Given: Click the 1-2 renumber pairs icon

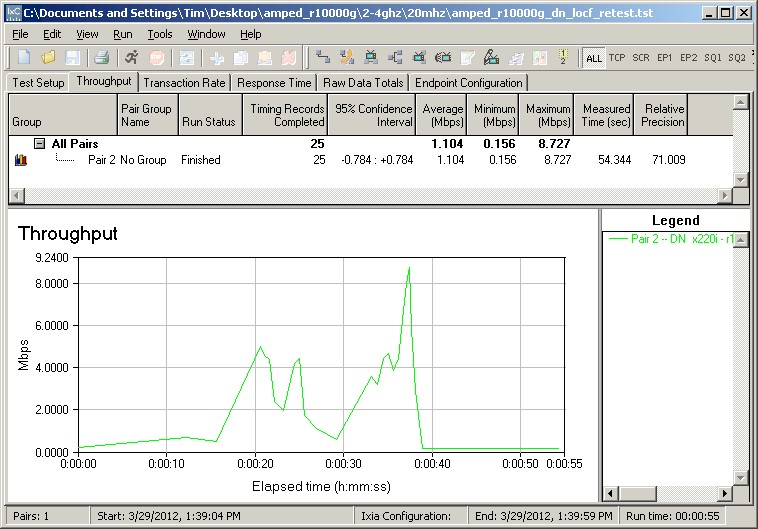Looking at the screenshot, I should (x=563, y=57).
